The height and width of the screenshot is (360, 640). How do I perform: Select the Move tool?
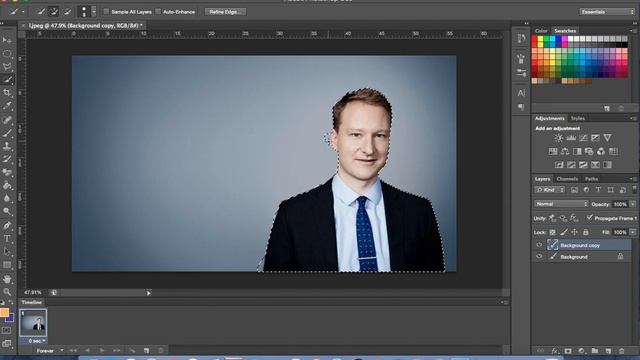[x=7, y=40]
